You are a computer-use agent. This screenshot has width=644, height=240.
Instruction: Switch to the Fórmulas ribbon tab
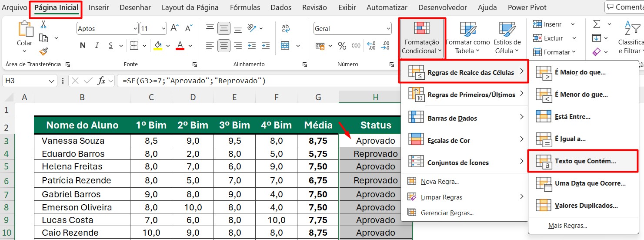click(245, 7)
